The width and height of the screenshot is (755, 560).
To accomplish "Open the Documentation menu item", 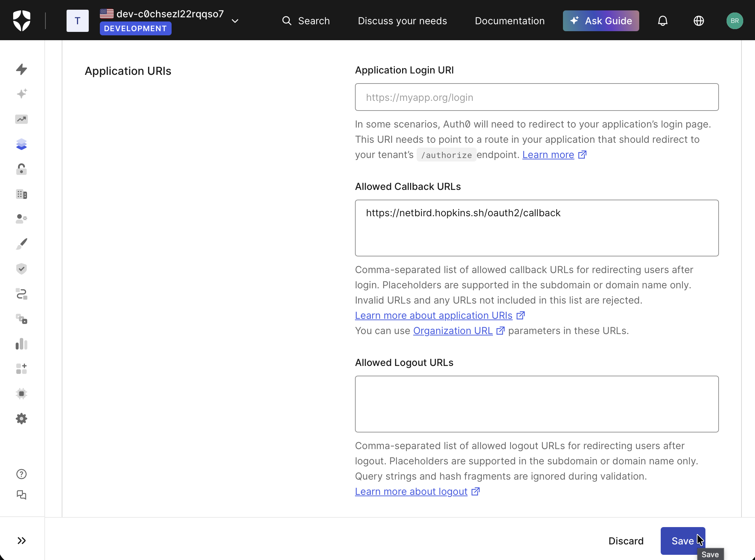I will pyautogui.click(x=510, y=21).
